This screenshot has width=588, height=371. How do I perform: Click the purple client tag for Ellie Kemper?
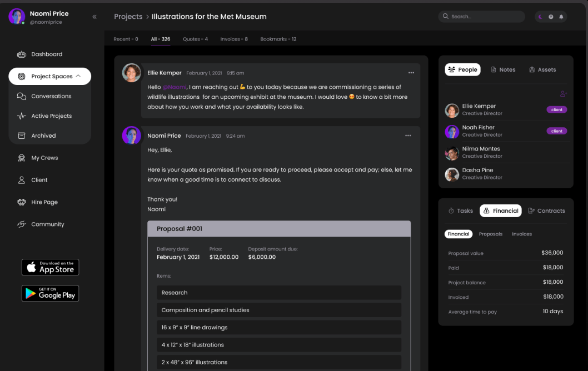coord(556,110)
